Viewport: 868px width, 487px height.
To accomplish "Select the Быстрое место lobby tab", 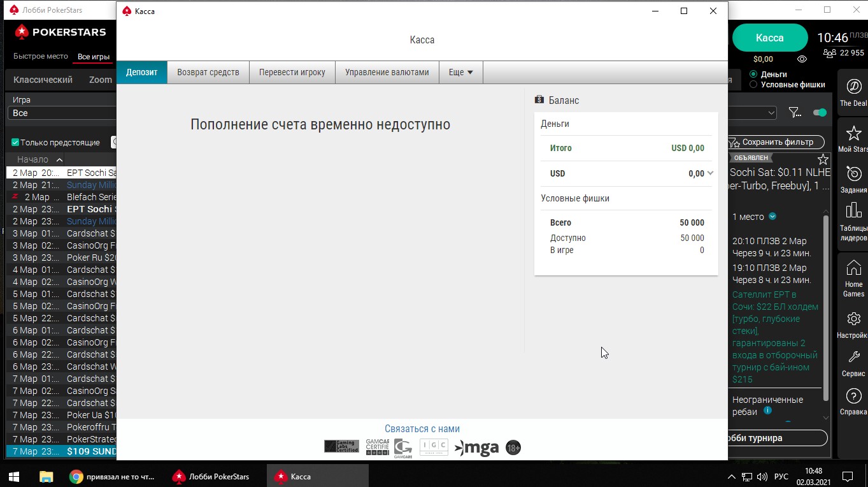I will pyautogui.click(x=41, y=56).
